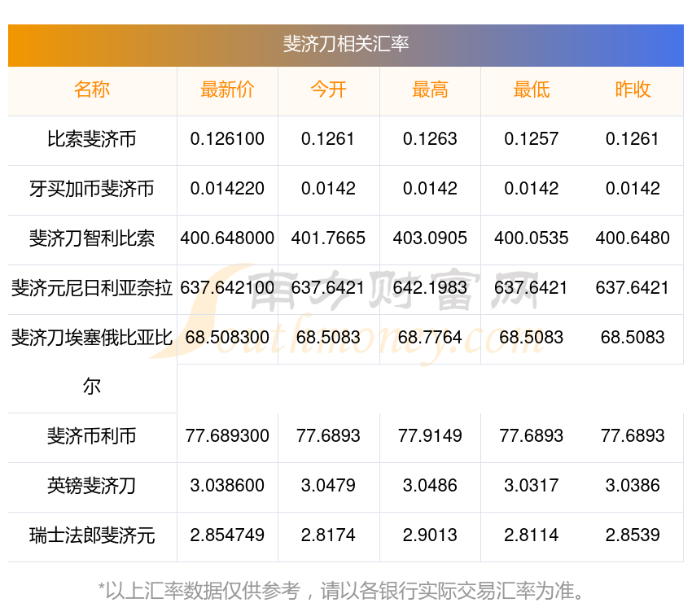Click the 最高 column header
Viewport: 692px width, 616px height.
(430, 90)
